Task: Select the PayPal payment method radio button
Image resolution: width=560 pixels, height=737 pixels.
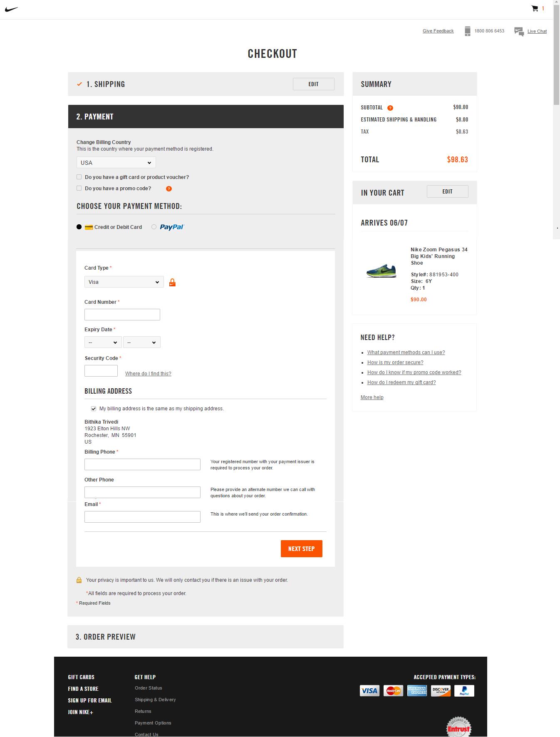Action: [154, 227]
